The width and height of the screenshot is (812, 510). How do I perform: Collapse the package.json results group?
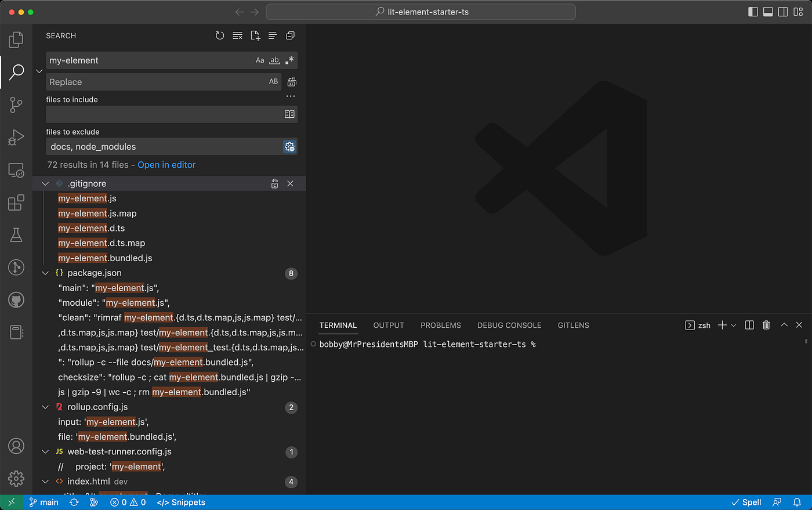click(45, 273)
